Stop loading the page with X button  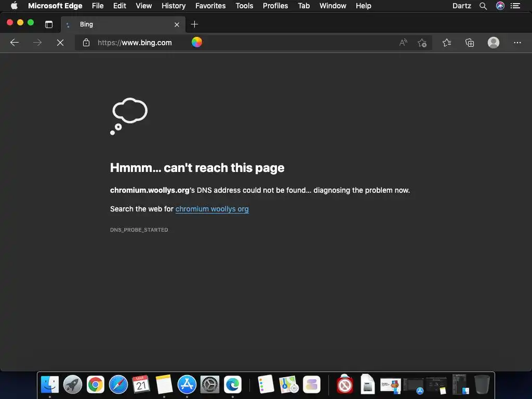60,43
